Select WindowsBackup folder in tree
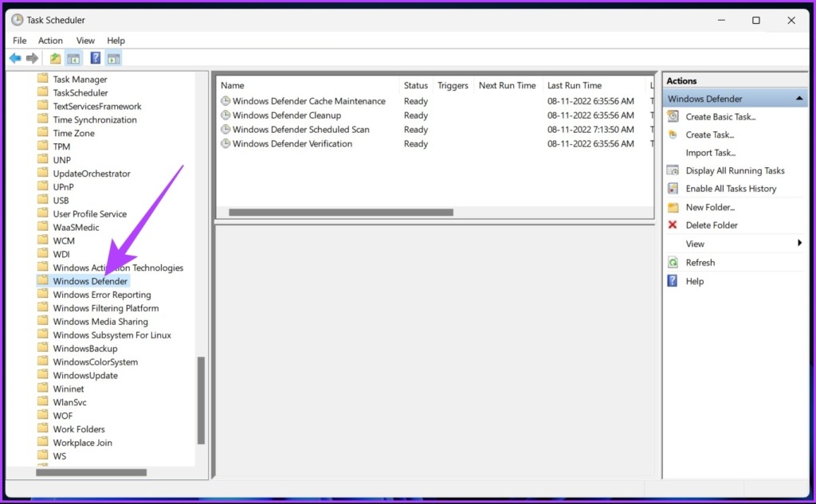 click(84, 349)
